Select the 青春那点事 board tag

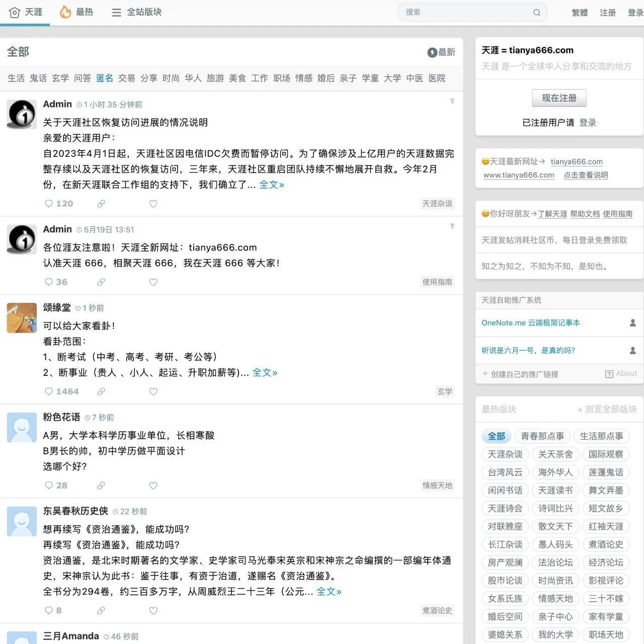(542, 436)
